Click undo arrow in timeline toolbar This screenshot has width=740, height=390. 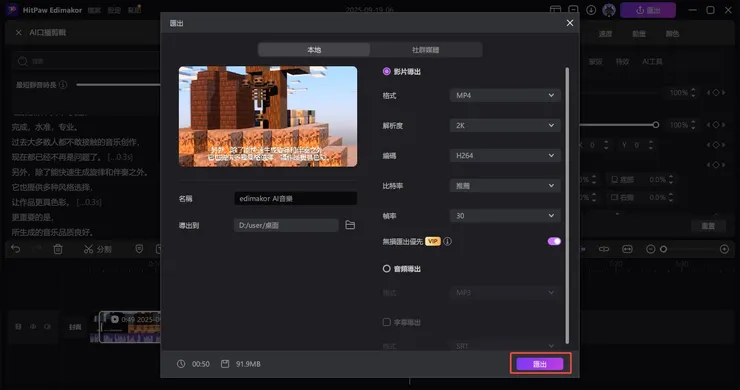coord(16,249)
